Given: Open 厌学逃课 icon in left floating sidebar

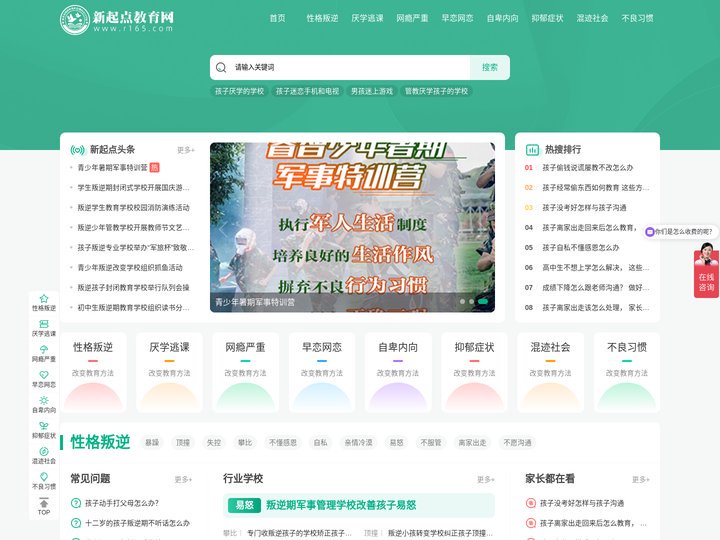Looking at the screenshot, I should pyautogui.click(x=44, y=324).
